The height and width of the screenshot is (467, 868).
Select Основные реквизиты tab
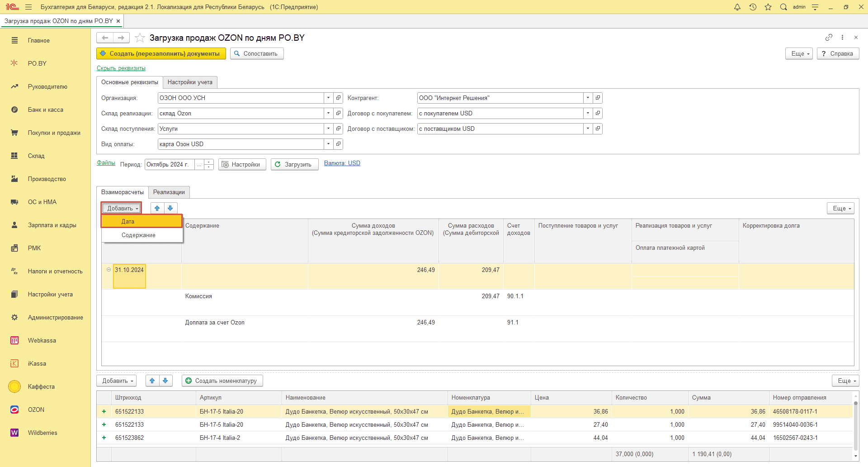(130, 82)
